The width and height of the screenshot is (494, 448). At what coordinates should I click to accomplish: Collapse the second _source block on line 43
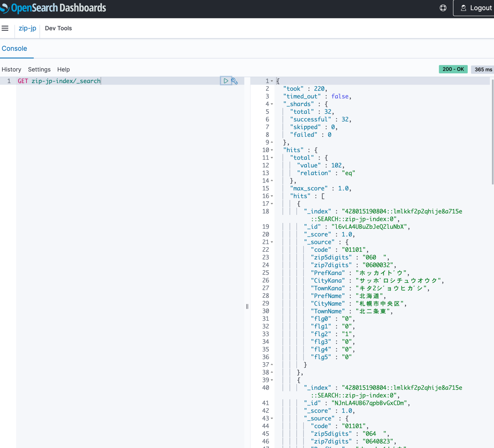273,418
